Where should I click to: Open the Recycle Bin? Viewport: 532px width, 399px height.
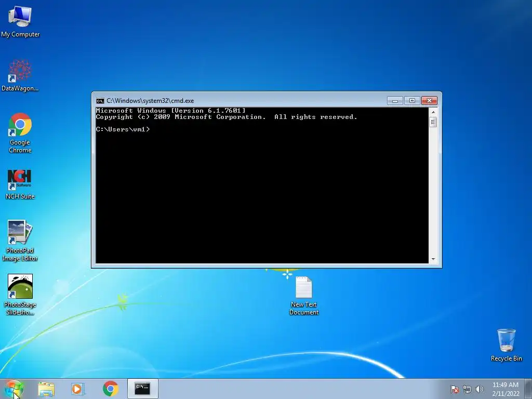[x=506, y=345]
